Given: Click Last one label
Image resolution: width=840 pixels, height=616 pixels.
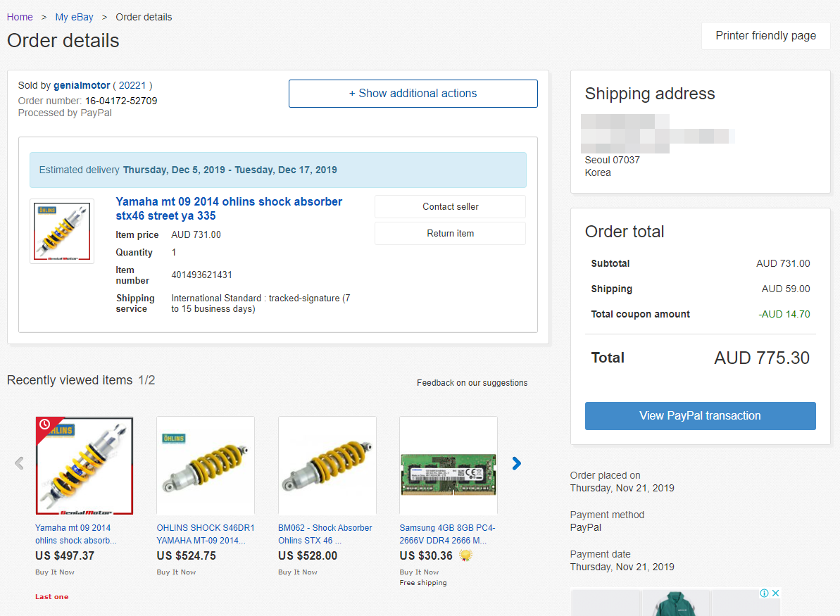Looking at the screenshot, I should tap(52, 597).
